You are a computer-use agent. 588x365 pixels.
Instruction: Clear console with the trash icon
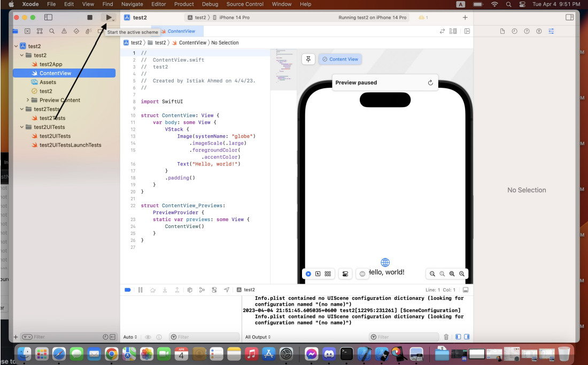click(x=446, y=337)
